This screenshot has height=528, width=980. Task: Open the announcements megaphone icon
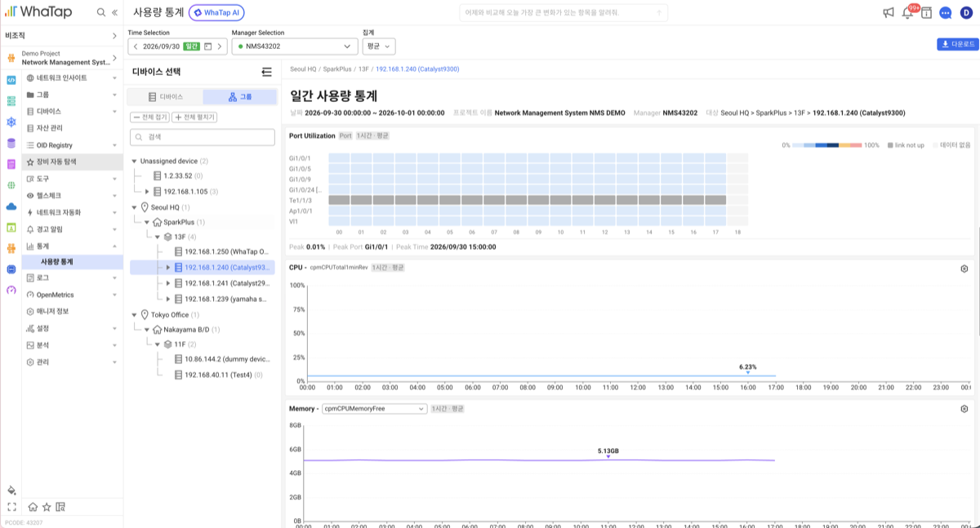point(889,12)
